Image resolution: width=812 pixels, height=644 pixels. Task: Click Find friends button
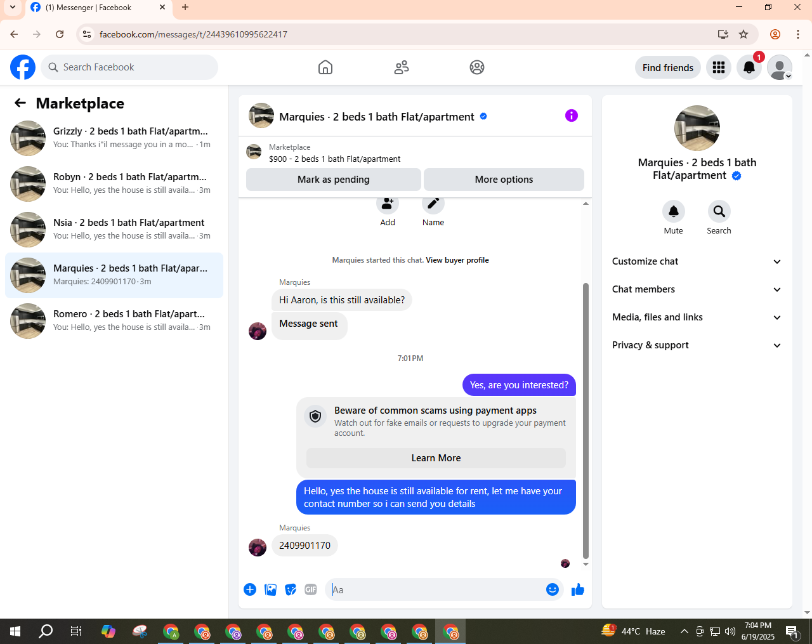pos(668,67)
